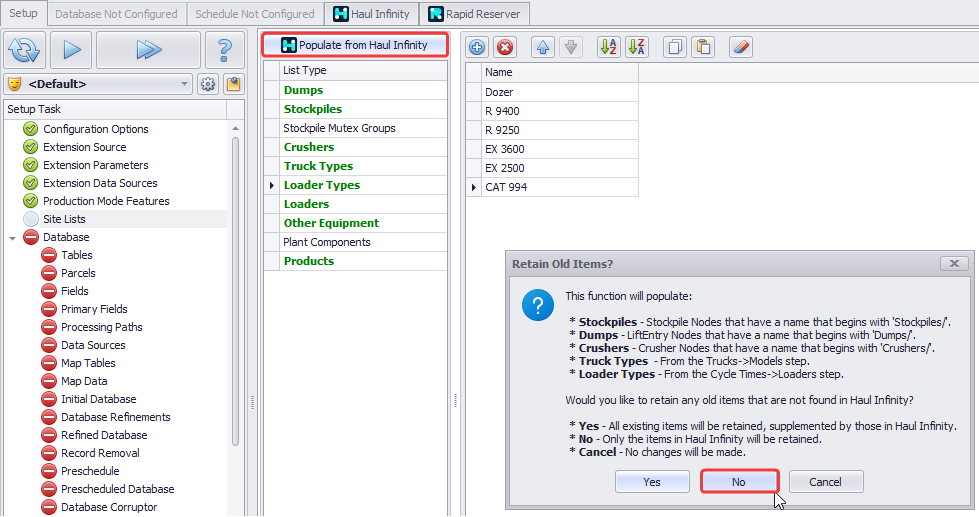979x517 pixels.
Task: Click the double-arrow run all button
Action: click(149, 49)
